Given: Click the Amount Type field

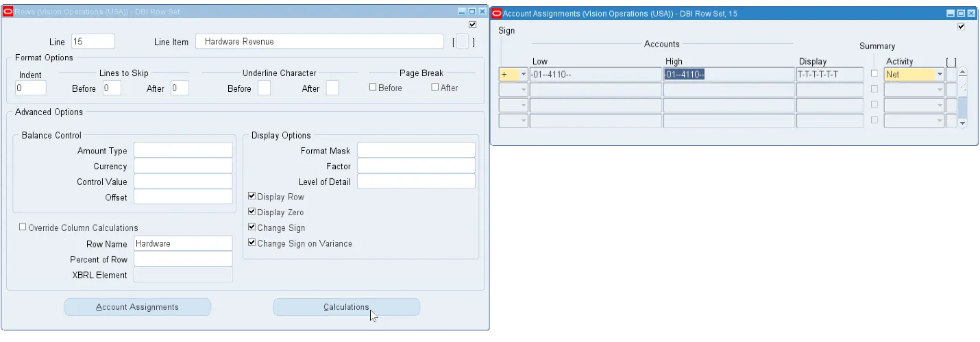Looking at the screenshot, I should tap(183, 150).
